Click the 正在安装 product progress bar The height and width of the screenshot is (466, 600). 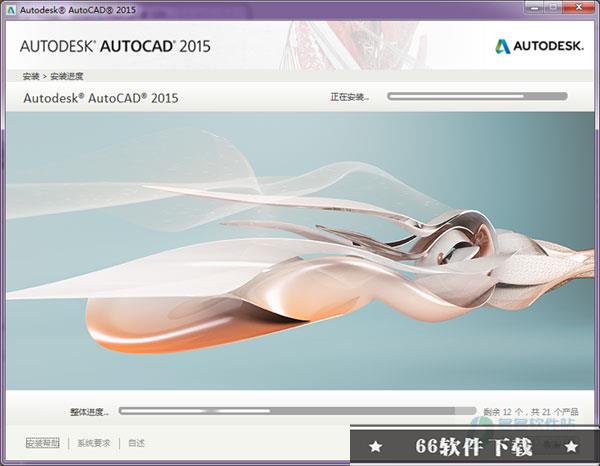tap(477, 96)
